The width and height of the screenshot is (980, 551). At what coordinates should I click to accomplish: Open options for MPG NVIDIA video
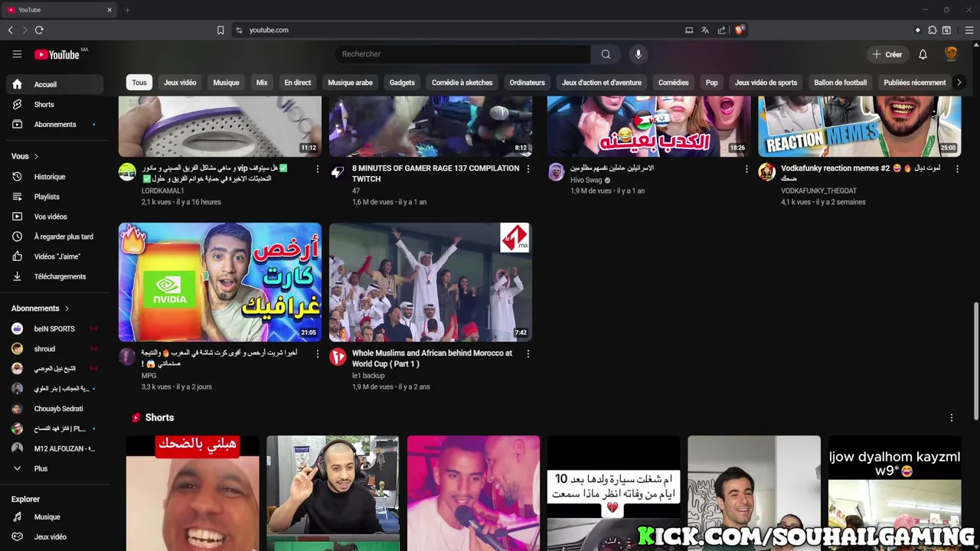(x=318, y=354)
